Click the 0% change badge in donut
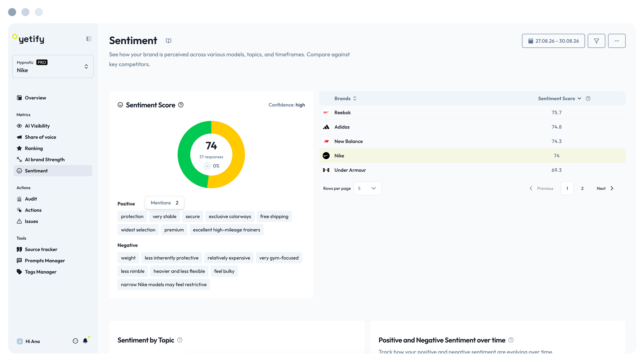644x362 pixels. [211, 166]
